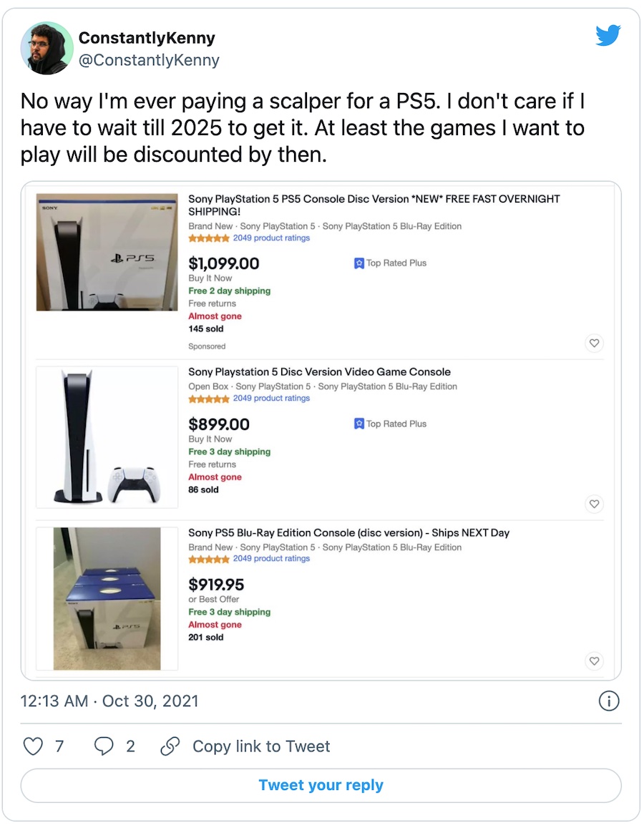Open the tweet info circle icon

pyautogui.click(x=609, y=701)
